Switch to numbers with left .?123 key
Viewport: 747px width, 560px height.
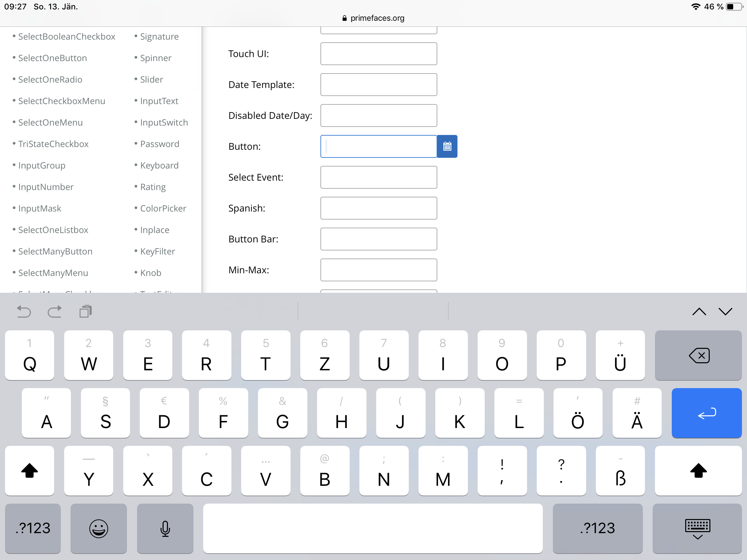(33, 528)
